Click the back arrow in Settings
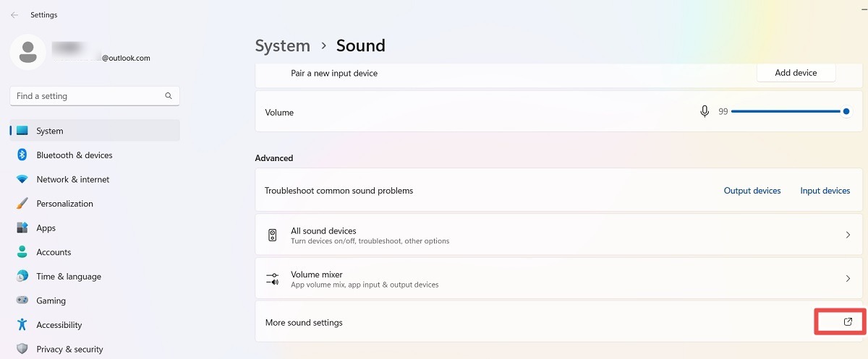Viewport: 868px width, 359px height. tap(14, 15)
